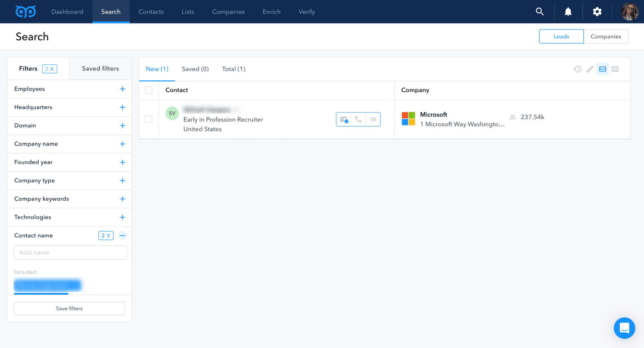Screen dimensions: 644x348
Task: Open the settings gear icon
Action: click(597, 12)
